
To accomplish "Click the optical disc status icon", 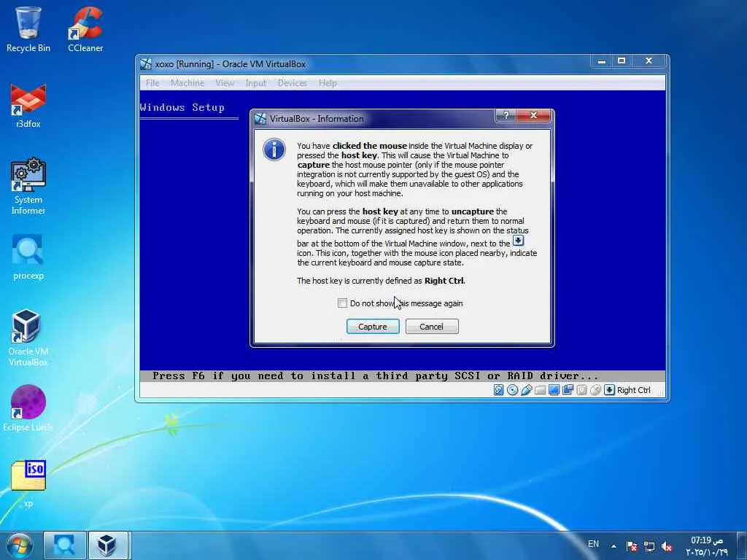I will point(512,390).
